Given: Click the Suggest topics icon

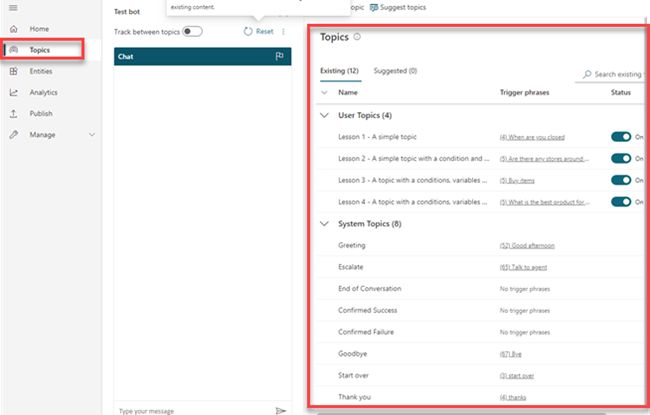Looking at the screenshot, I should pos(374,7).
